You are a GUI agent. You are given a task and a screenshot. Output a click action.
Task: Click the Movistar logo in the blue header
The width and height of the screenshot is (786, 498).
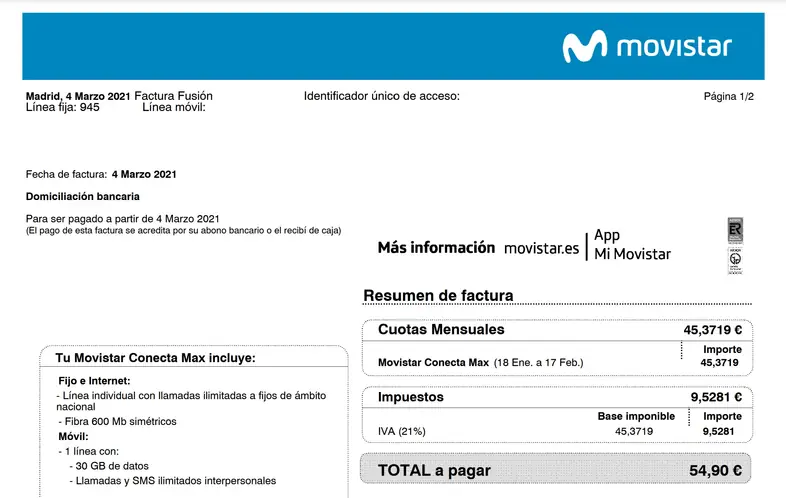point(647,46)
